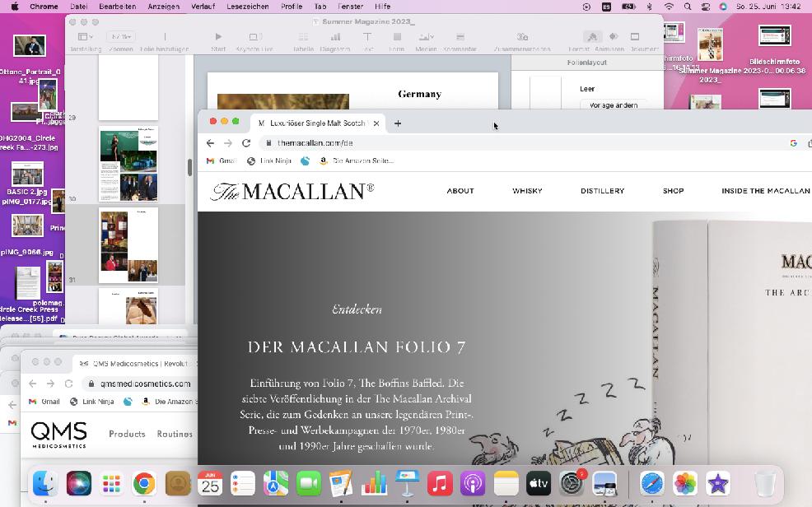Add a slide with Folie hinzufügen

click(x=165, y=37)
